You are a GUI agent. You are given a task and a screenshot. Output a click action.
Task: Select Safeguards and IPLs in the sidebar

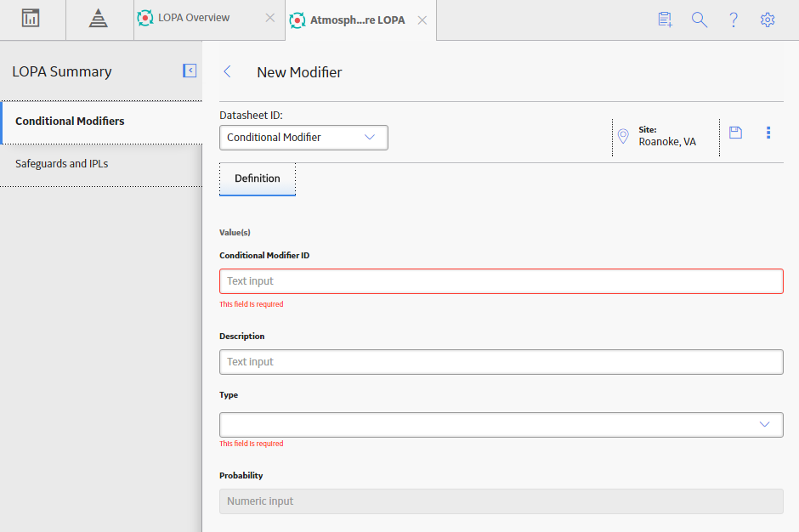pyautogui.click(x=101, y=164)
